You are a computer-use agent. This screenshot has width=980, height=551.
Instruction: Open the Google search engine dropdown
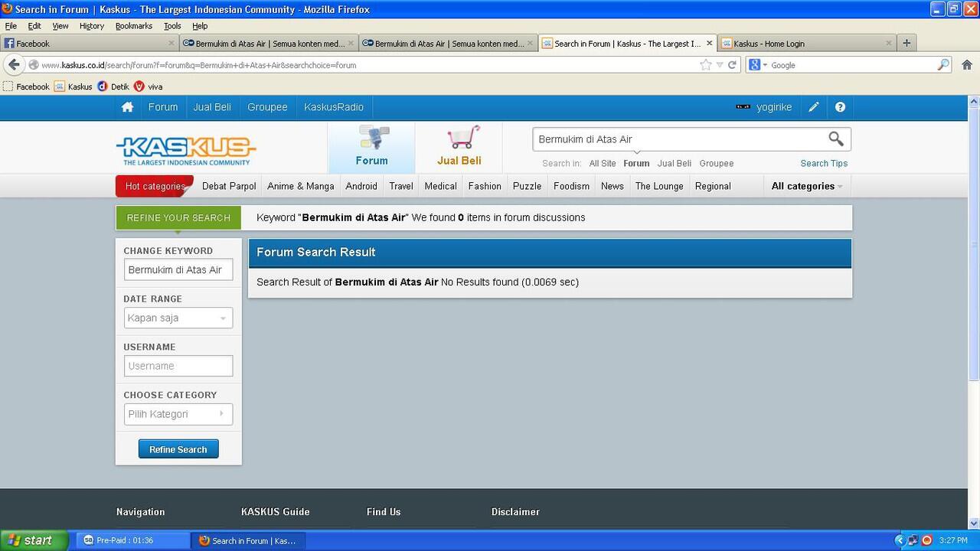point(758,65)
